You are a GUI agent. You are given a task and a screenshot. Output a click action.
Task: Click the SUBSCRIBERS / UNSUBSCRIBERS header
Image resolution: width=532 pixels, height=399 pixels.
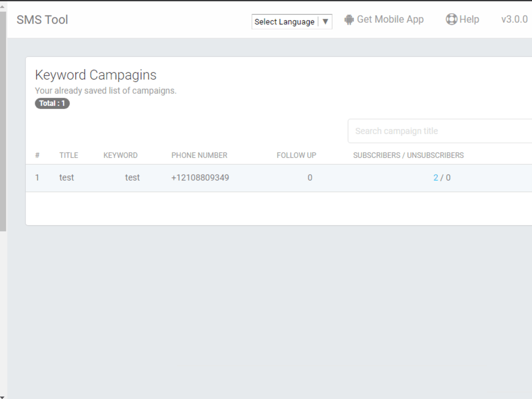tap(409, 155)
